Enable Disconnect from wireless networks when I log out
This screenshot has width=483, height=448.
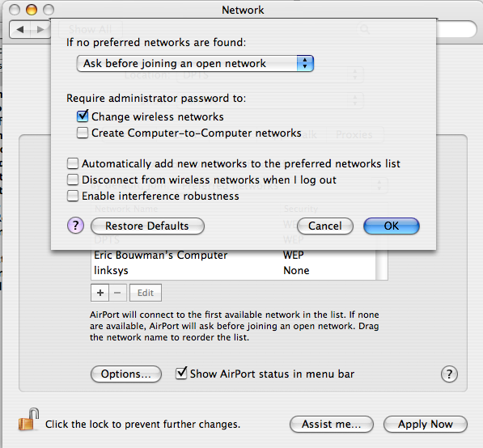[73, 180]
